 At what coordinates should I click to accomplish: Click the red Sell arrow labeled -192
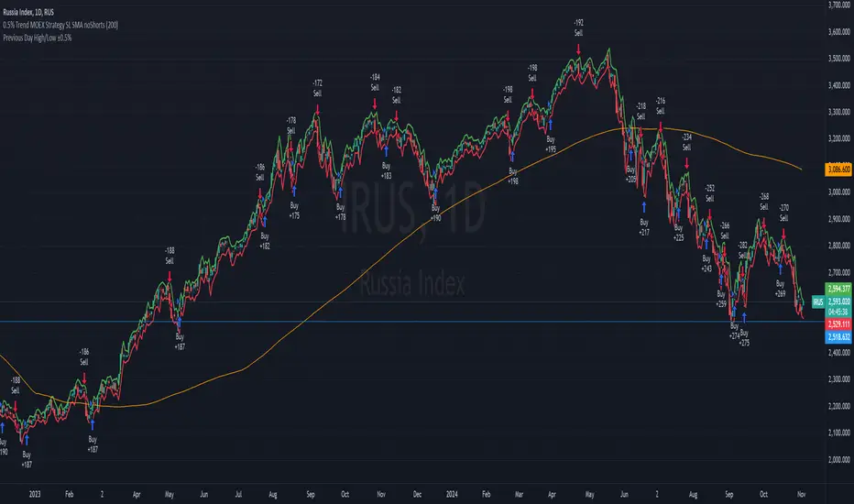[x=578, y=49]
